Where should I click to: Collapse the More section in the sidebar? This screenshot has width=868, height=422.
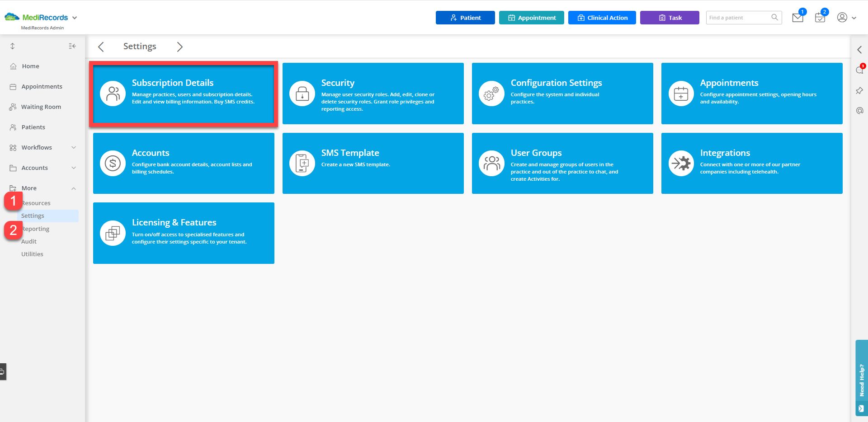[x=74, y=188]
